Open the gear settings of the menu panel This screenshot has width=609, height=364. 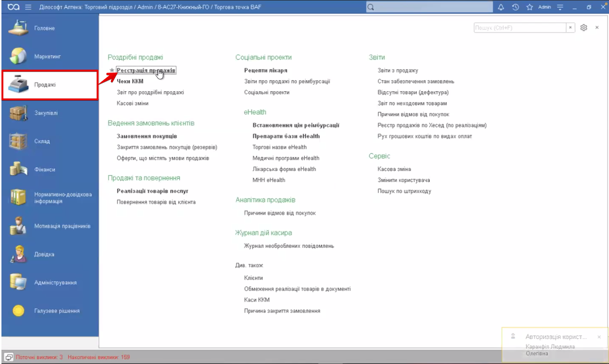coord(584,28)
